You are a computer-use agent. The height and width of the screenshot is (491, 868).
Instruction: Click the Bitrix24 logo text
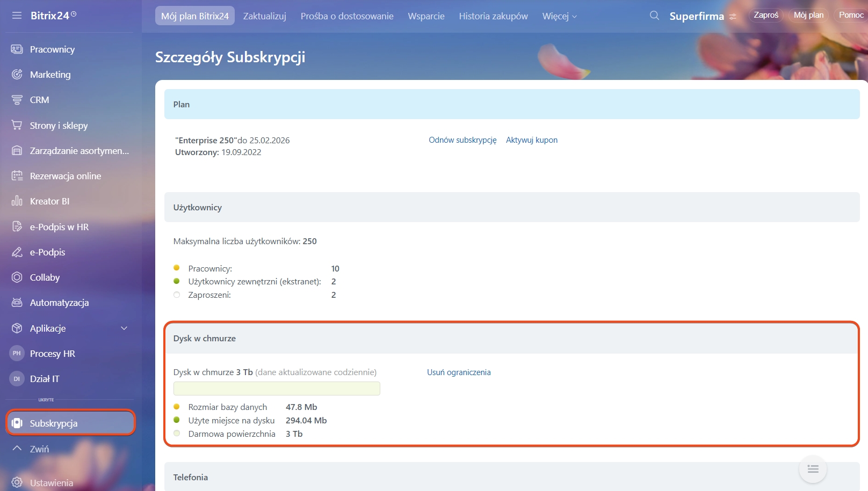pos(50,16)
